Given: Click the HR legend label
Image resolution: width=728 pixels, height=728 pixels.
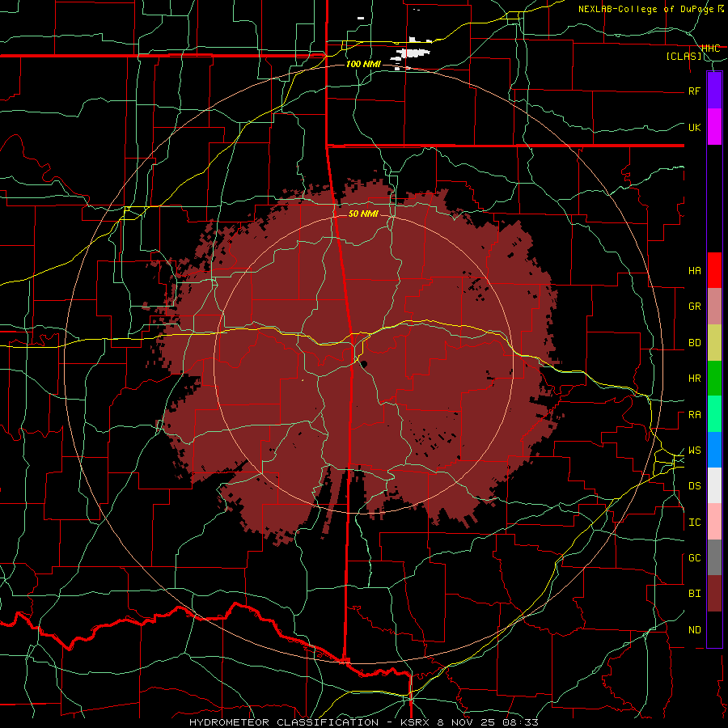Looking at the screenshot, I should tap(694, 379).
